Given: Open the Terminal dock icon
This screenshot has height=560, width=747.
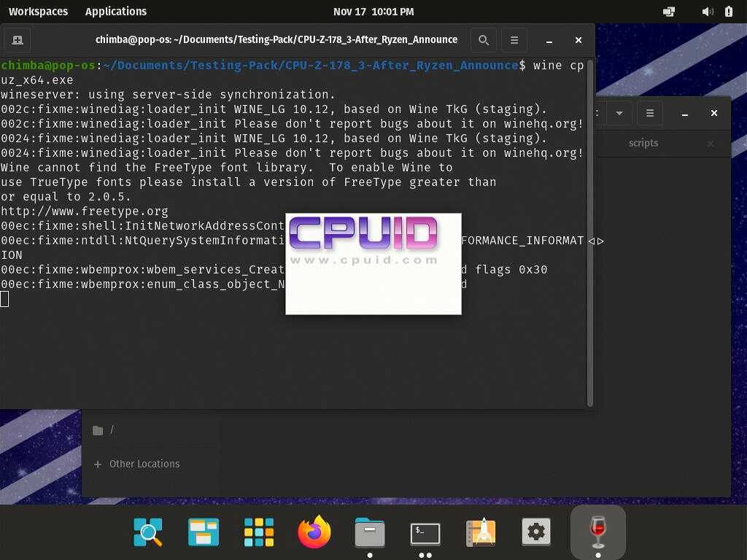Looking at the screenshot, I should pyautogui.click(x=425, y=534).
